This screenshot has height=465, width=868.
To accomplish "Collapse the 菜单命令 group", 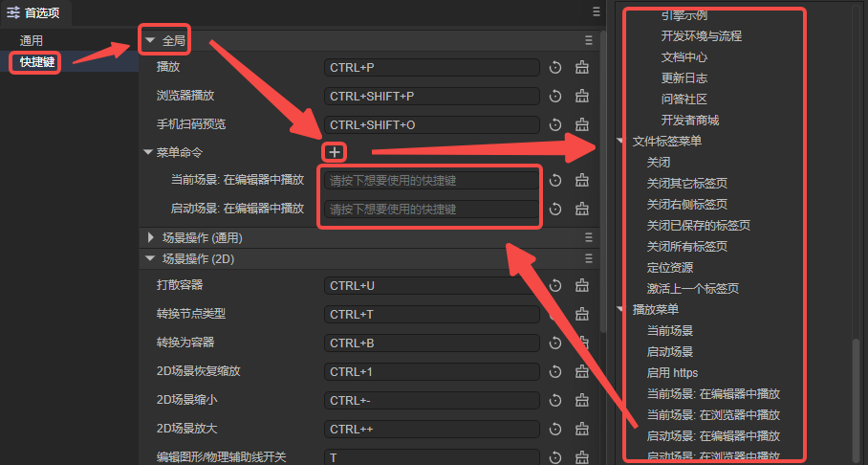I will [148, 152].
